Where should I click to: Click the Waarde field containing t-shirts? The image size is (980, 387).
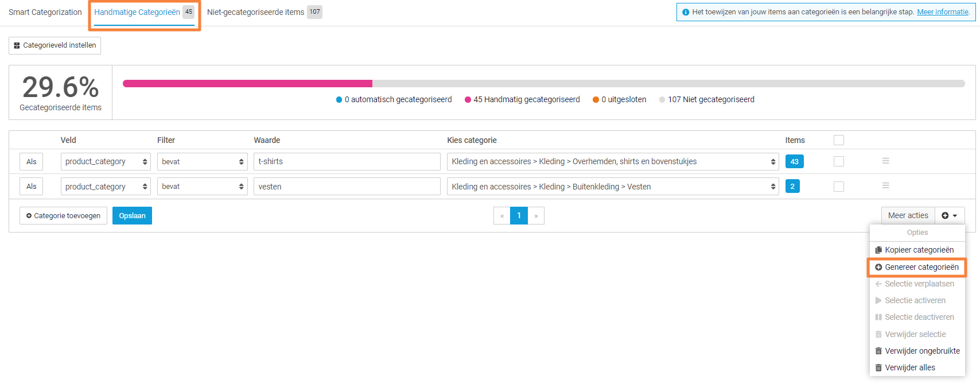(347, 162)
